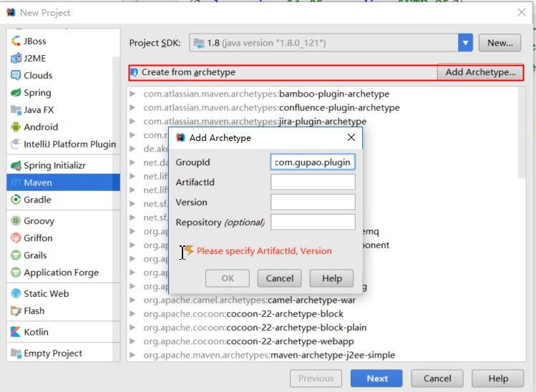Choose Empty Project type
This screenshot has width=536, height=392.
pyautogui.click(x=63, y=353)
